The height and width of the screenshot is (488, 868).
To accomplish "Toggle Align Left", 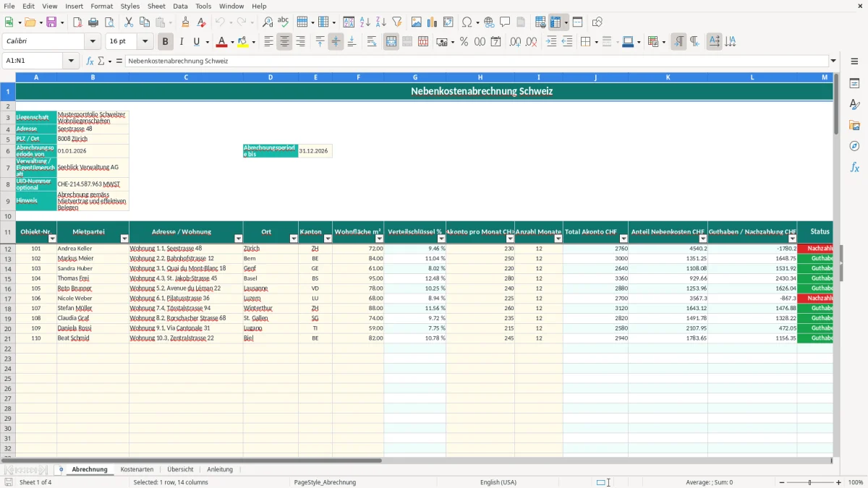I will click(x=268, y=42).
